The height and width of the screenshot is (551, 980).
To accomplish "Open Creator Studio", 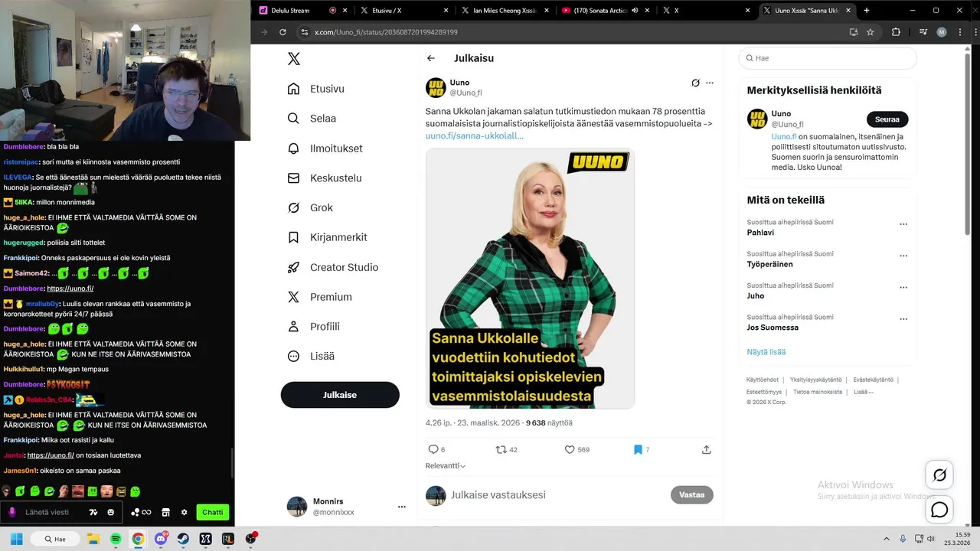I will [332, 267].
